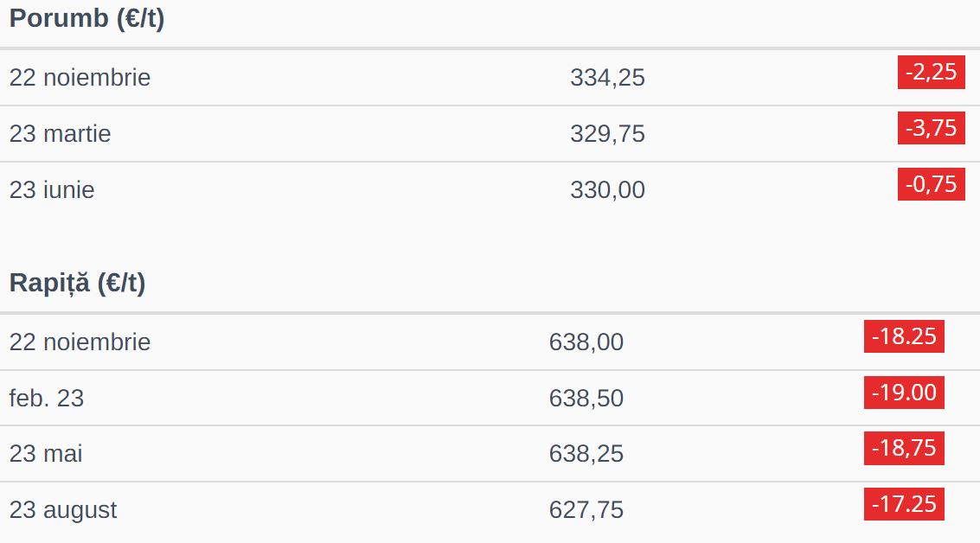Click the red -18,75 change badge
980x543 pixels.
coord(904,448)
